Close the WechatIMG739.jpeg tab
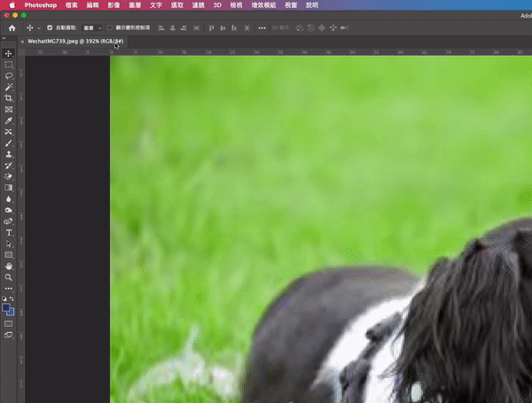The width and height of the screenshot is (532, 403). (22, 41)
